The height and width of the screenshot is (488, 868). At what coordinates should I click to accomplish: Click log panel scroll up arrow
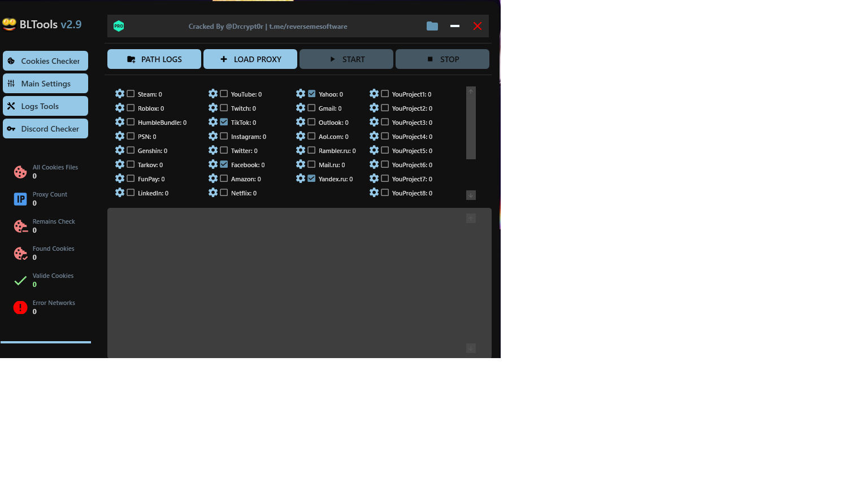(471, 219)
